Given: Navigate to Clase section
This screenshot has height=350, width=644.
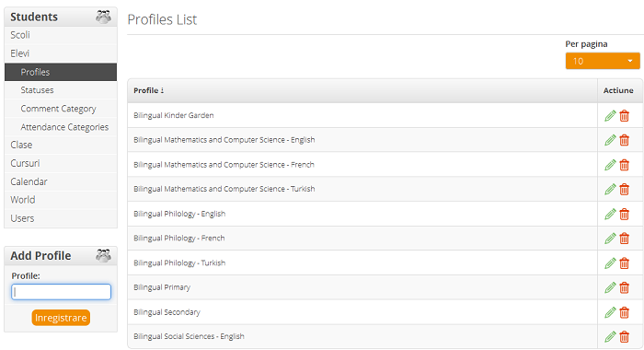Looking at the screenshot, I should pos(61,145).
